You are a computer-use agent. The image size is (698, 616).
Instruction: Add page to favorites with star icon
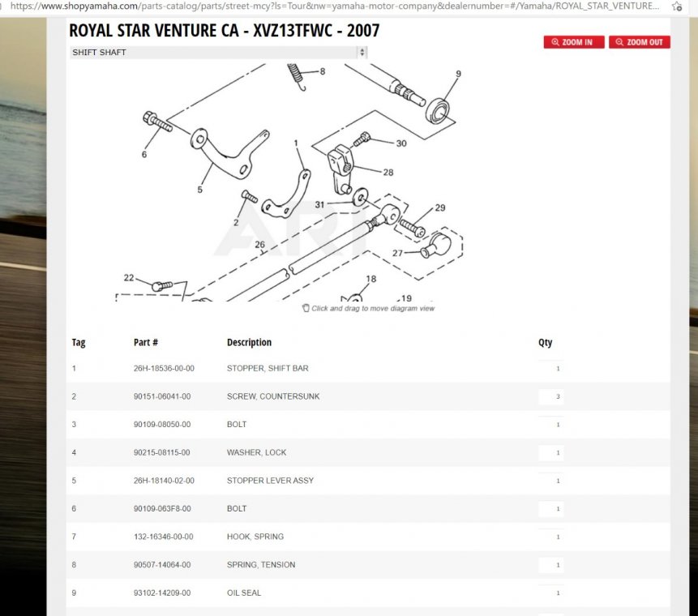pos(677,6)
